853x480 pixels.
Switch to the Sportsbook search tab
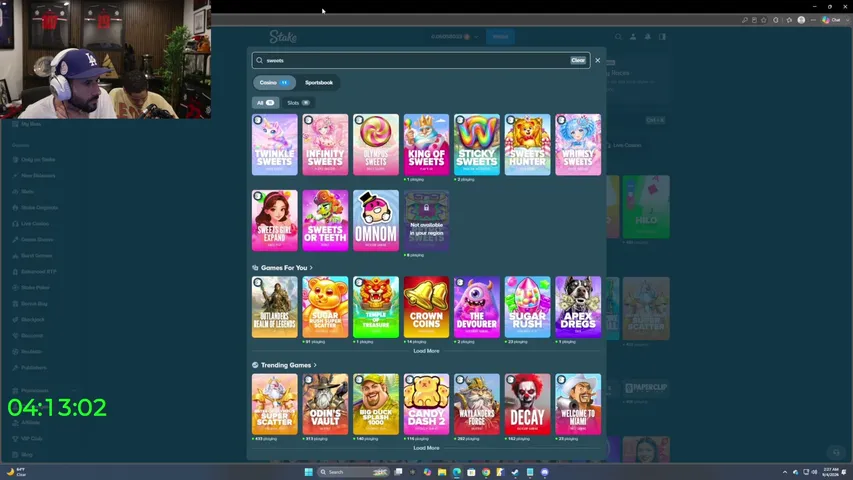click(319, 83)
